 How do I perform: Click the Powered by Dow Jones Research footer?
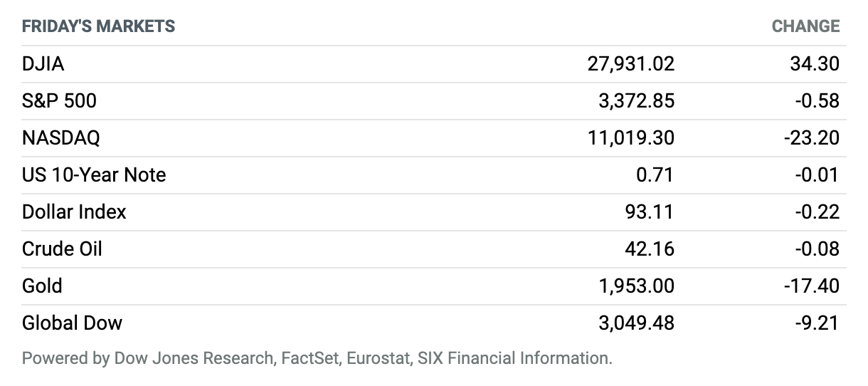pyautogui.click(x=317, y=358)
